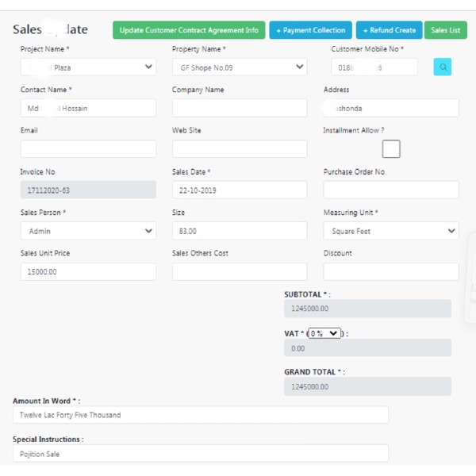Open the Project Name dropdown
Image resolution: width=476 pixels, height=476 pixels.
click(88, 67)
